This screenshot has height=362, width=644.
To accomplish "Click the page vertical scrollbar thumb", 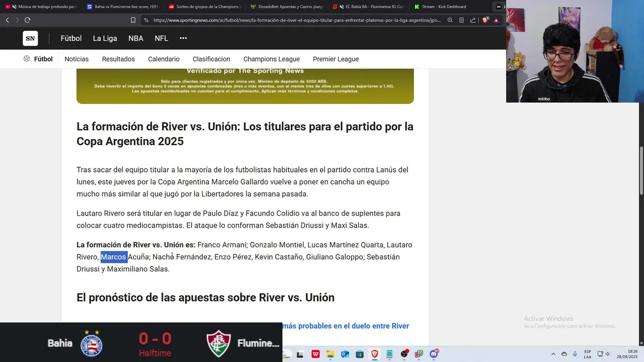I will pyautogui.click(x=641, y=171).
